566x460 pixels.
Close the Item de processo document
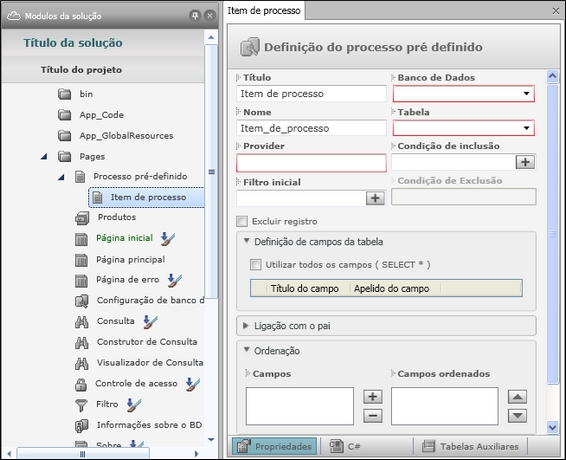tap(556, 11)
